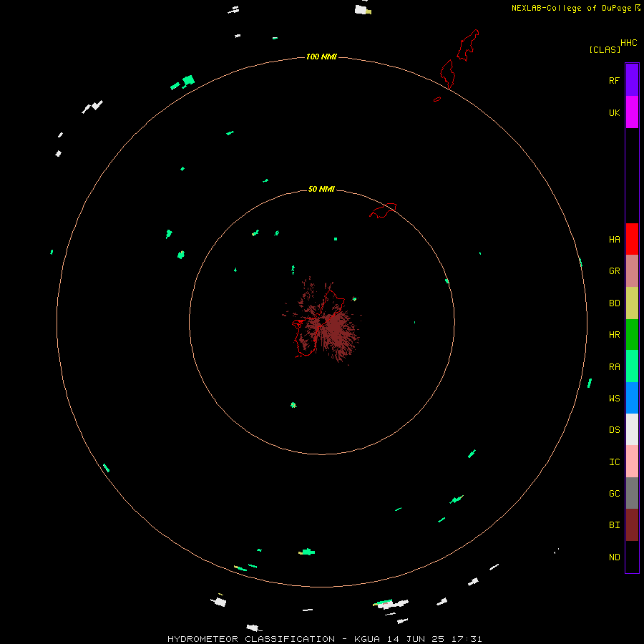Select the BD legend label
The image size is (644, 644).
tap(614, 303)
